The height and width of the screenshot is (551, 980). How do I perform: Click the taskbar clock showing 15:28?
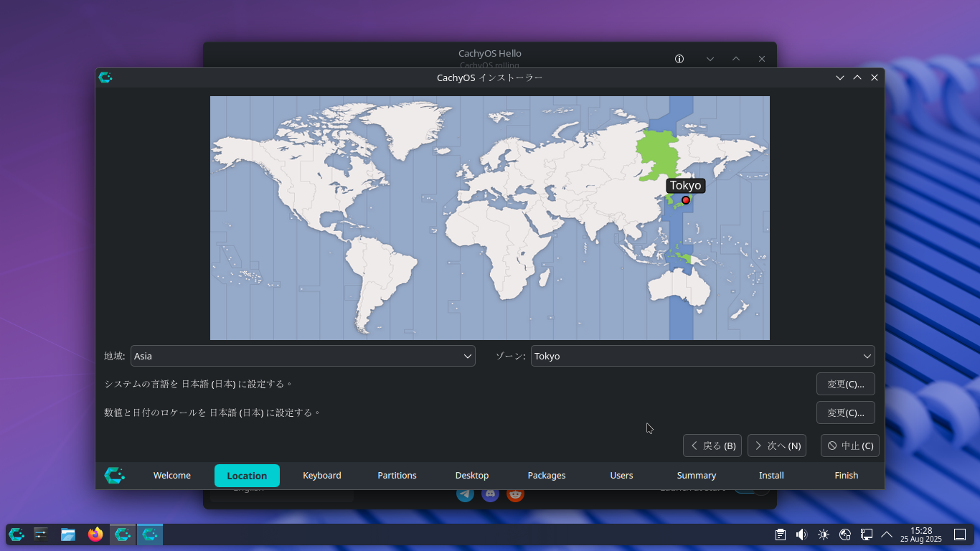click(x=921, y=534)
